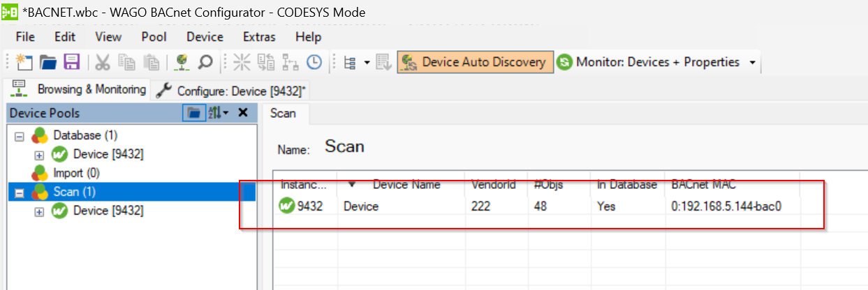Screen dimensions: 868x290
Task: Open A-Z sort dropdown in Device Pools
Action: 217,112
